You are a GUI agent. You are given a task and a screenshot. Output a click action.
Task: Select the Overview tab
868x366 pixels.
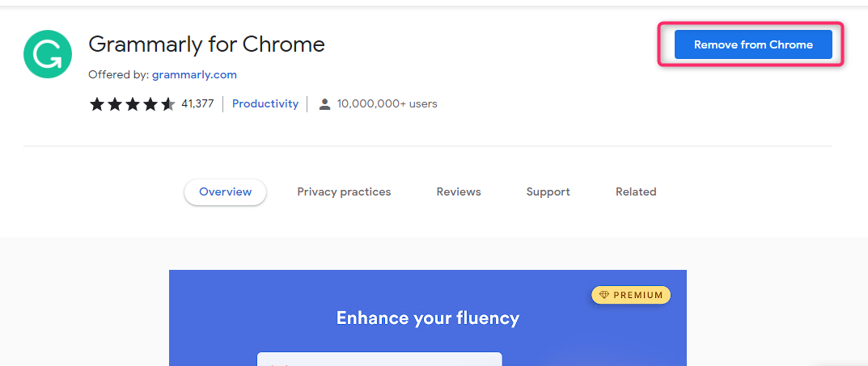226,191
